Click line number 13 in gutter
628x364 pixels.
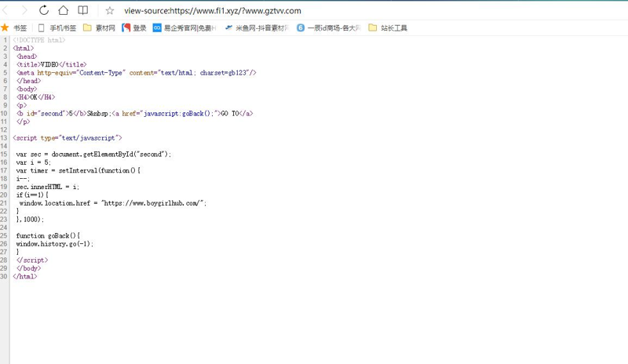[x=5, y=137]
